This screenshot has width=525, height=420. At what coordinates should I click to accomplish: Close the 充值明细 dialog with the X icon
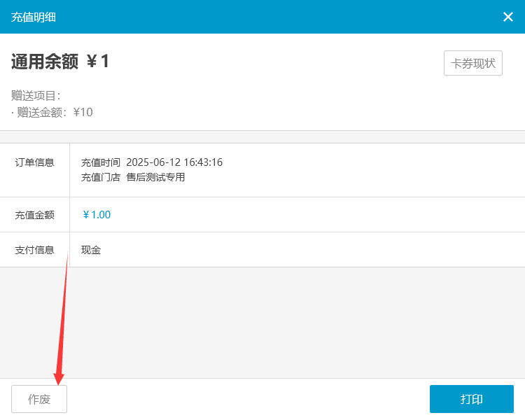tap(508, 17)
